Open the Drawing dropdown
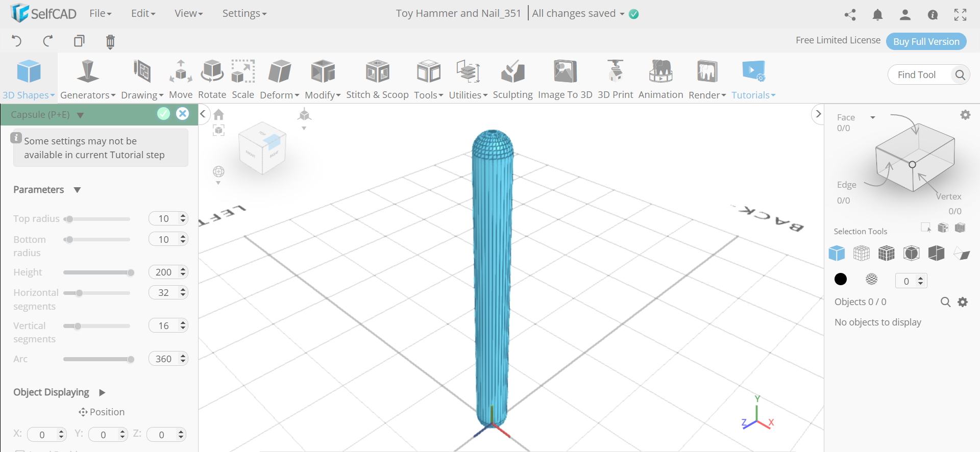 coord(142,79)
